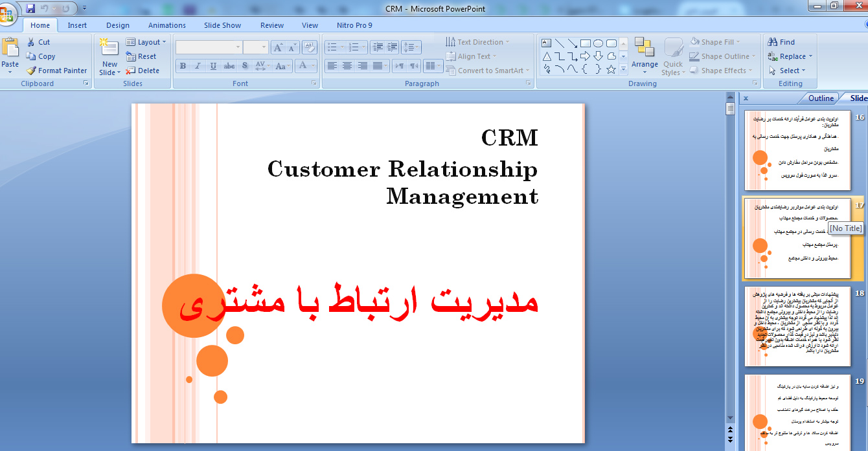This screenshot has width=868, height=451.
Task: Enable Underline formatting
Action: (x=213, y=66)
